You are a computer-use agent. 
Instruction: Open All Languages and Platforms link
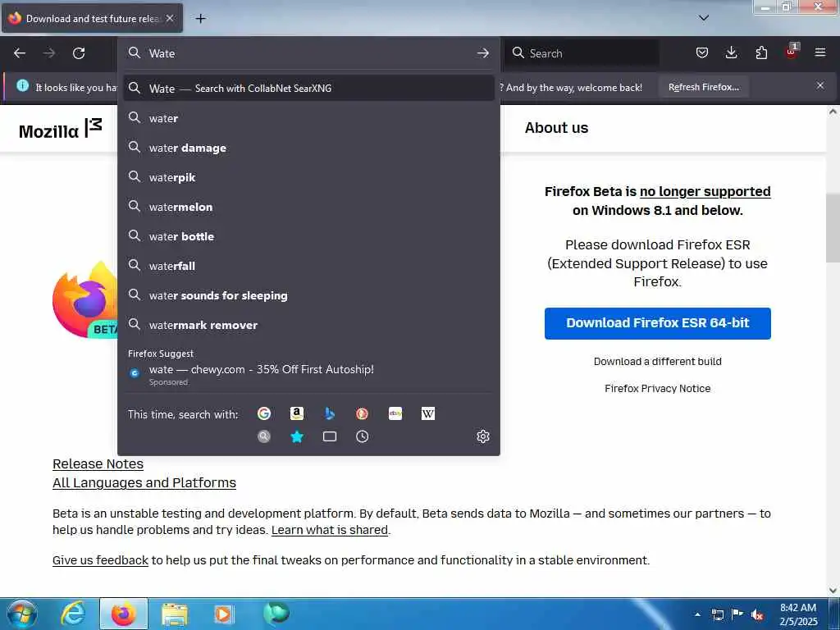tap(144, 482)
